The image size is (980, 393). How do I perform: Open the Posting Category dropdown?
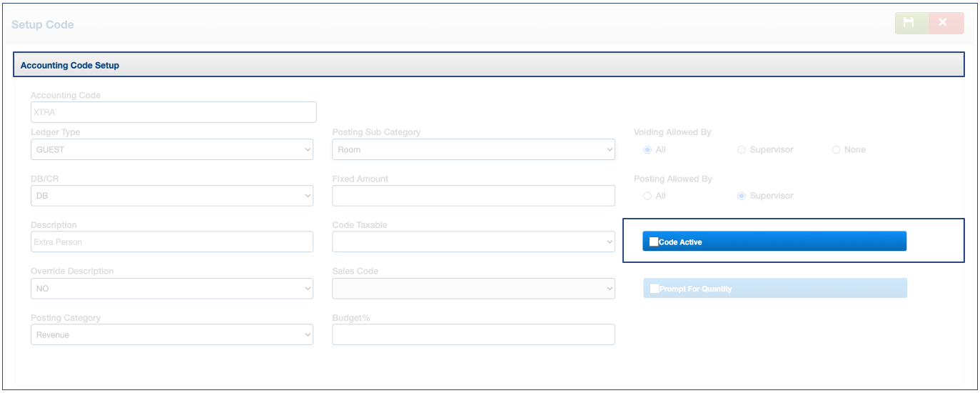pyautogui.click(x=171, y=334)
